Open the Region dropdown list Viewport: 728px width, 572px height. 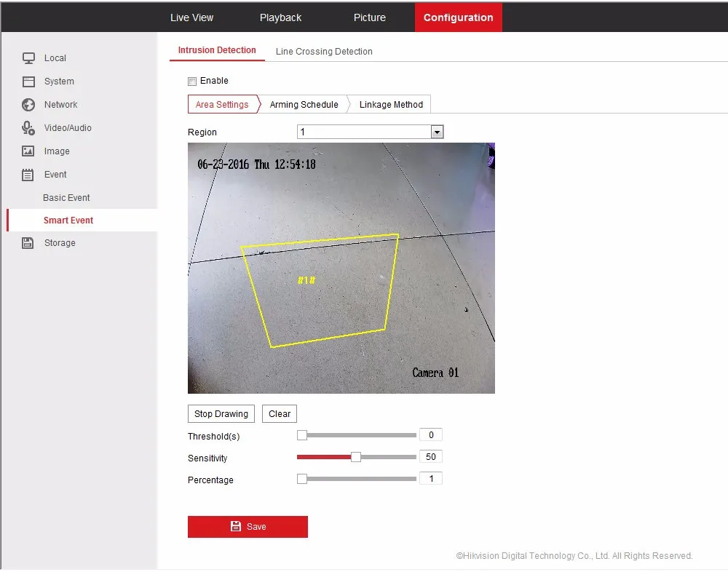437,132
